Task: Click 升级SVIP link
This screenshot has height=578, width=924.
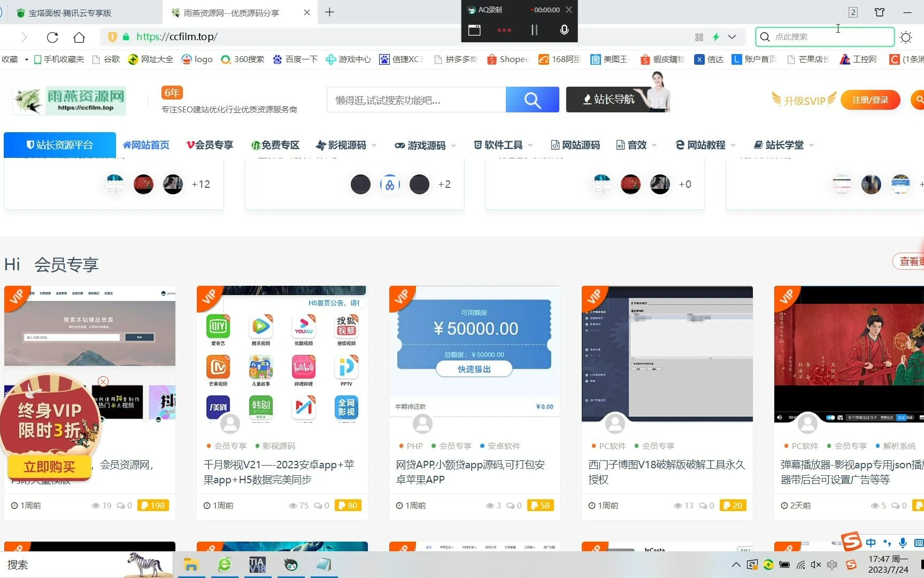Action: click(x=804, y=100)
